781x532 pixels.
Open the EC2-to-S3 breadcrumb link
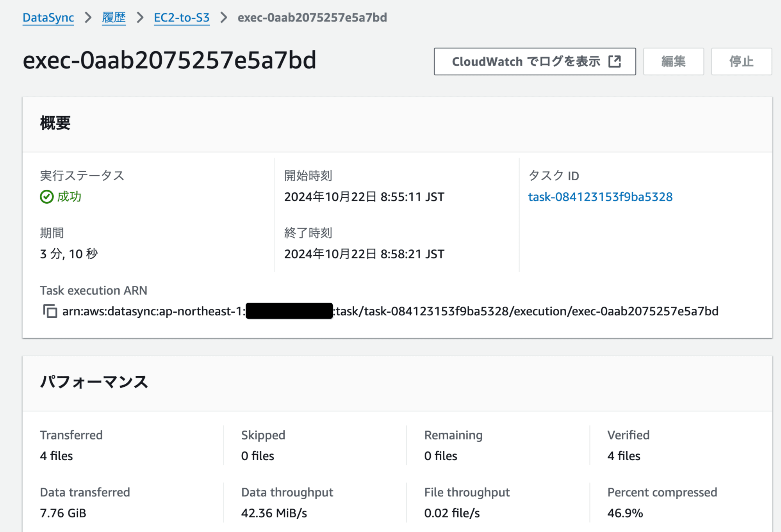click(x=182, y=18)
